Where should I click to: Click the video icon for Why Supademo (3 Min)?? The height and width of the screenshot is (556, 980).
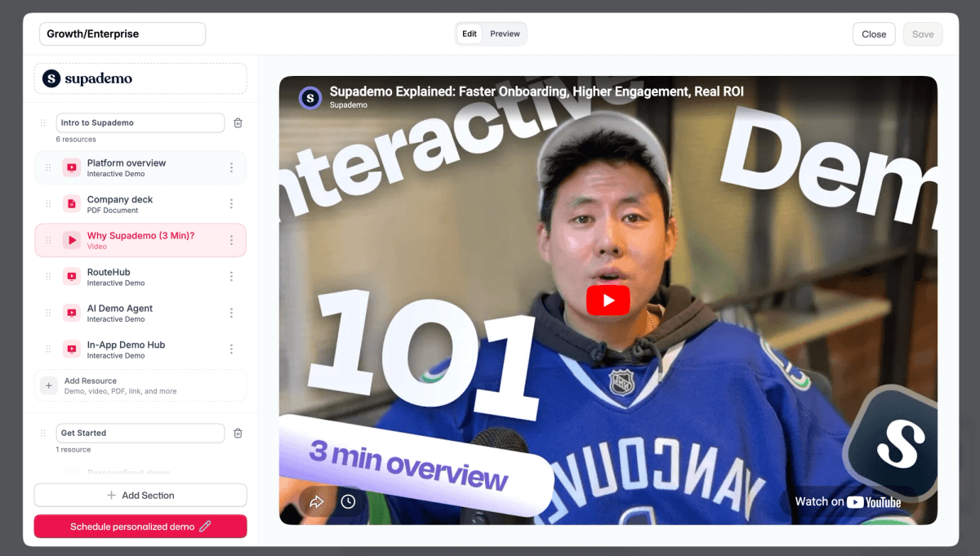(72, 240)
